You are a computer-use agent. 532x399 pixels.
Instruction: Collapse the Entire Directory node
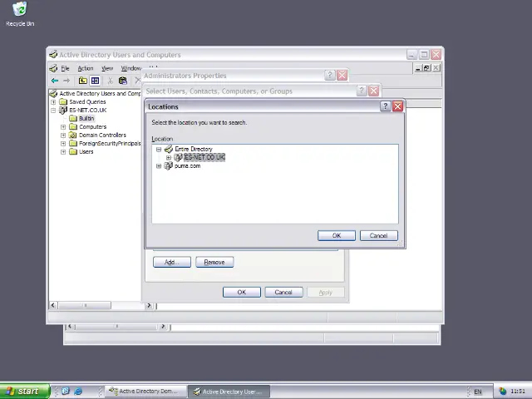pyautogui.click(x=159, y=150)
